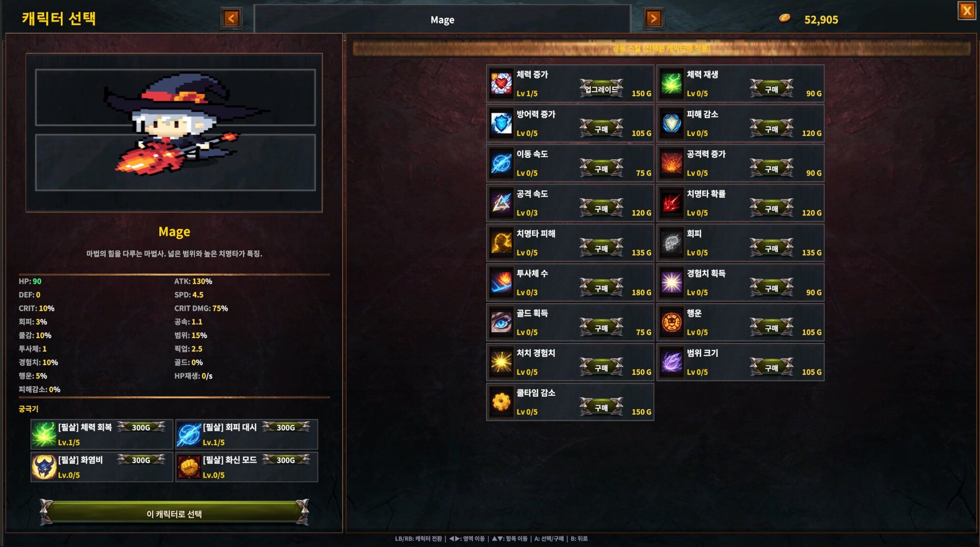
Task: Buy the 범위 크기 skill
Action: point(771,368)
